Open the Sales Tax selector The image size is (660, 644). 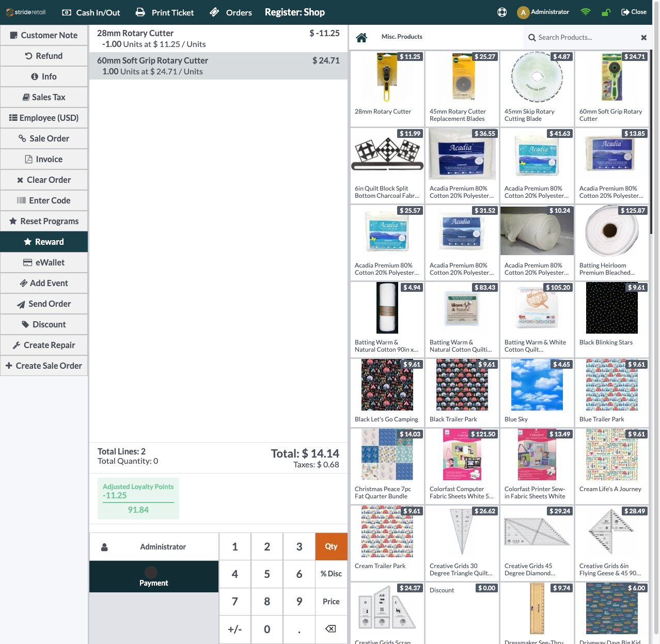[44, 97]
